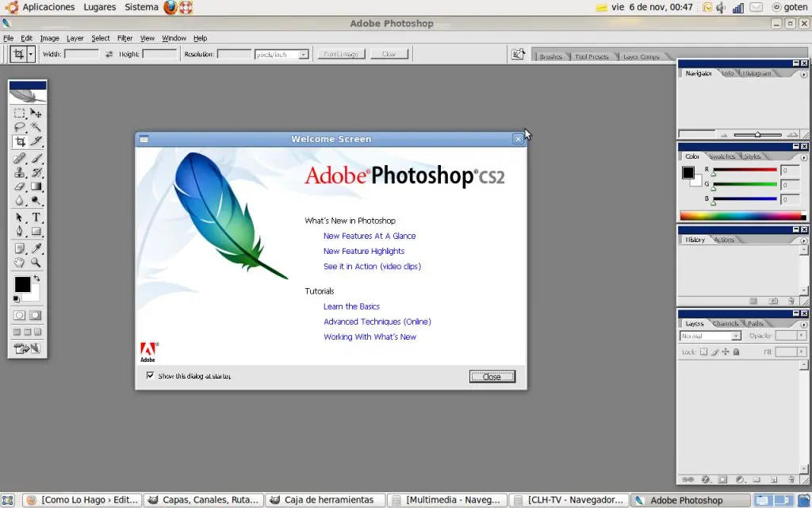Select the Notes tool
812x508 pixels.
19,248
